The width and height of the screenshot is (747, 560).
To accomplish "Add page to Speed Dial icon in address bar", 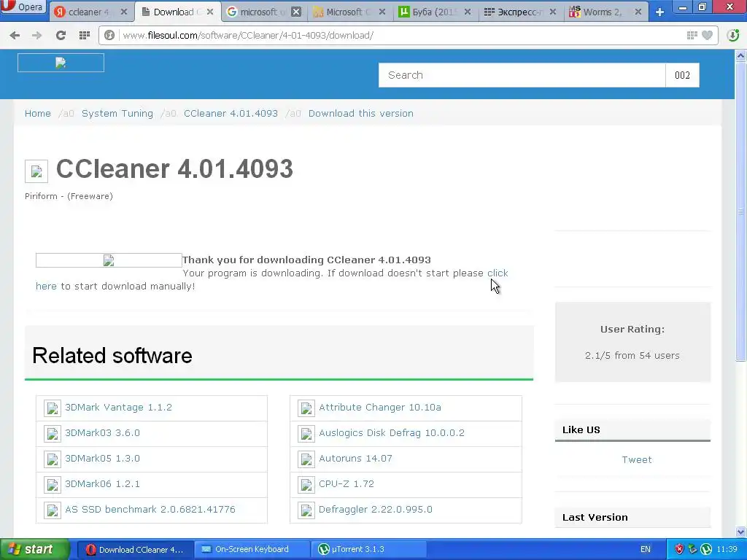I will pos(692,35).
